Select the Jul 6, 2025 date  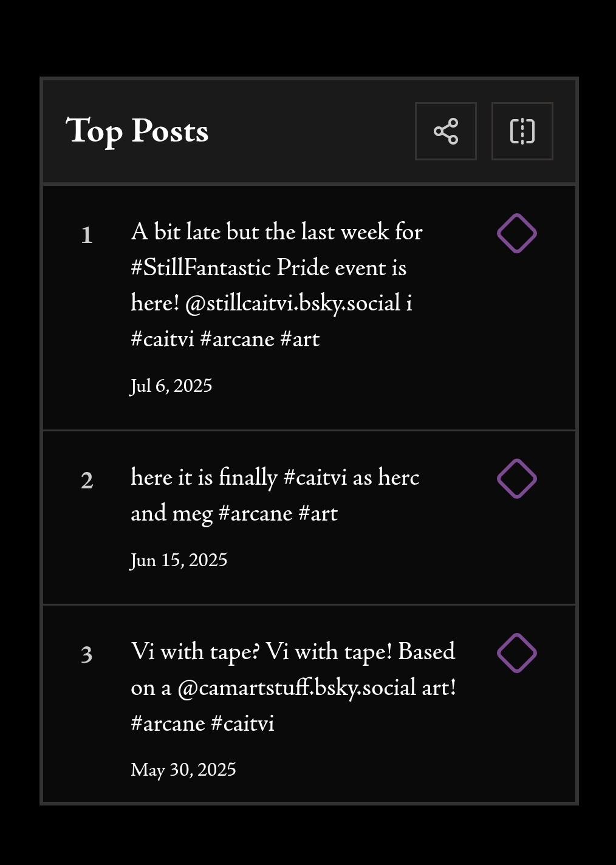171,386
